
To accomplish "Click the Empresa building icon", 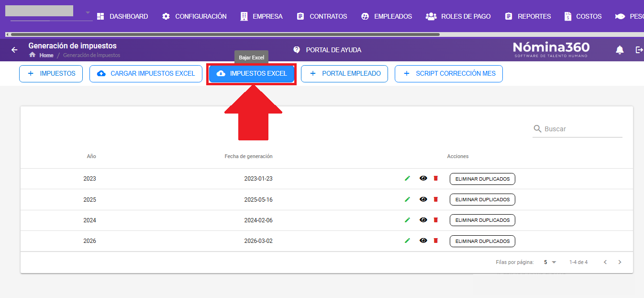I will (244, 16).
